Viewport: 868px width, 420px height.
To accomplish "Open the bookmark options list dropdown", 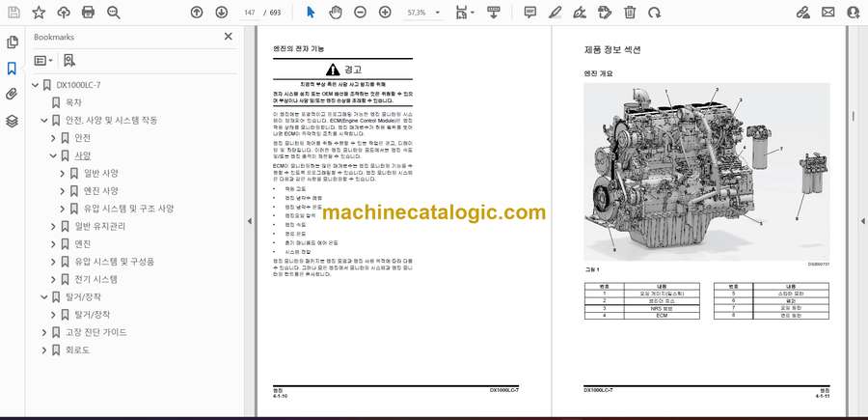I will pyautogui.click(x=43, y=61).
